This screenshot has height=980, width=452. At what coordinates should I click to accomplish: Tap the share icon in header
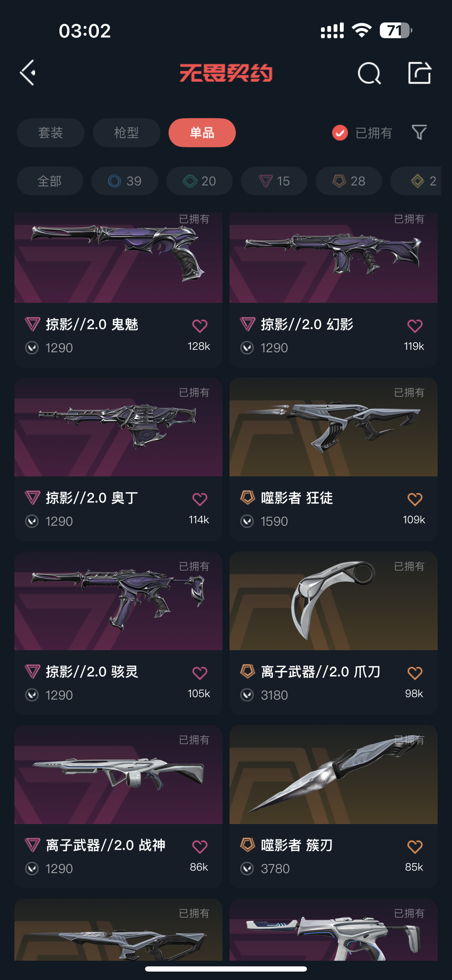419,73
